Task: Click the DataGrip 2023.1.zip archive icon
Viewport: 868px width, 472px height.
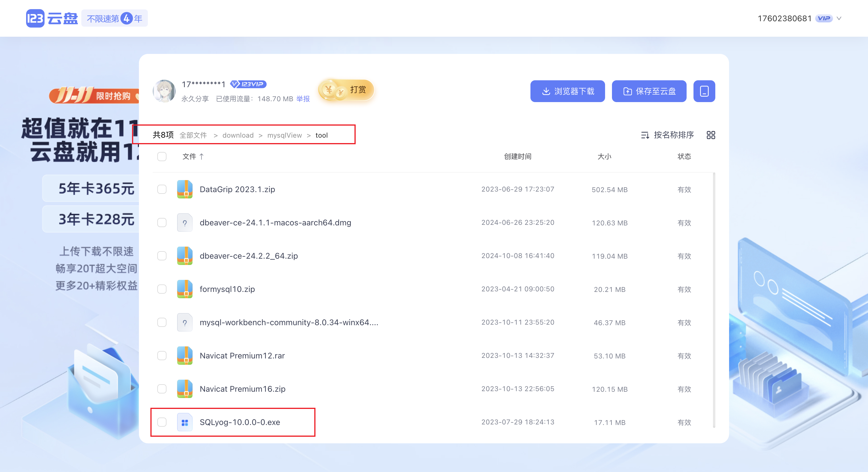Action: click(x=185, y=189)
